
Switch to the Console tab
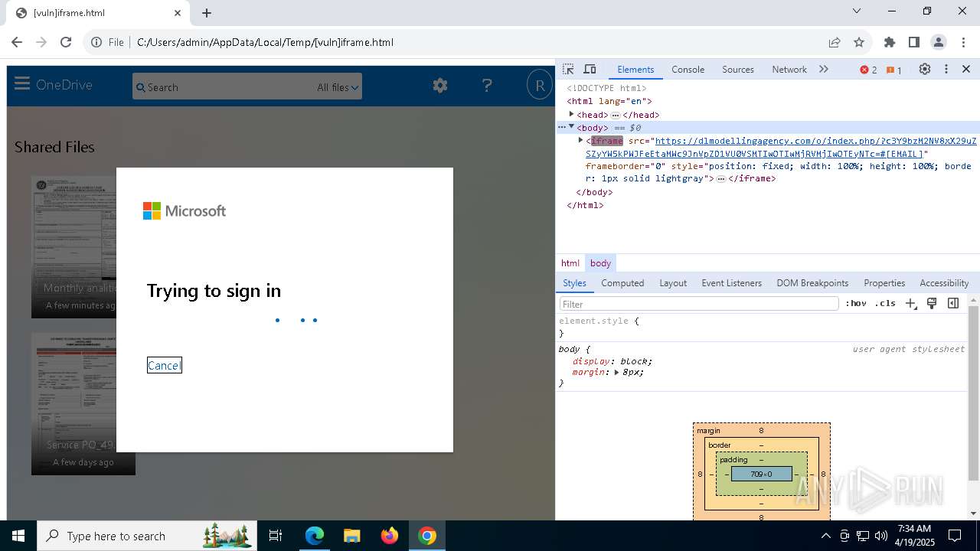coord(688,69)
